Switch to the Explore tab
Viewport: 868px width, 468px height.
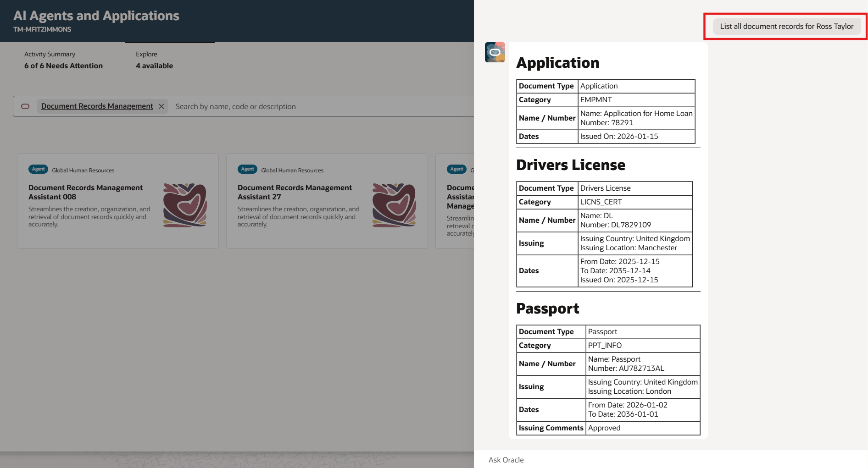[x=154, y=60]
